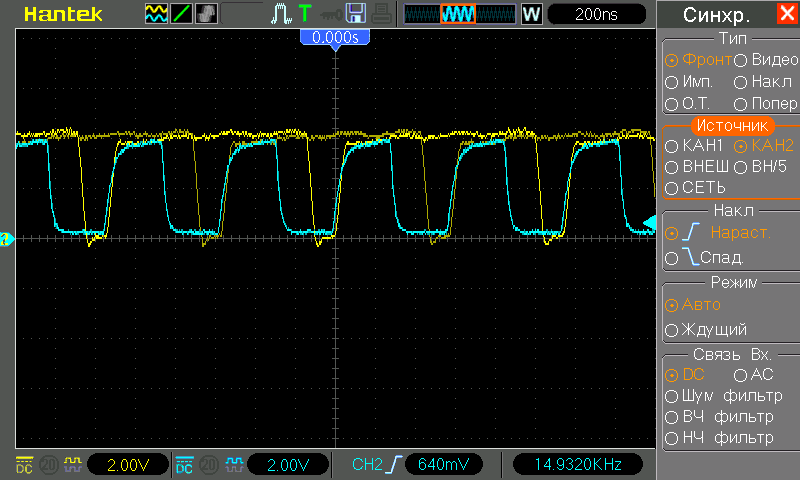The width and height of the screenshot is (800, 480).
Task: Click the green diagonal line icon
Action: click(182, 14)
